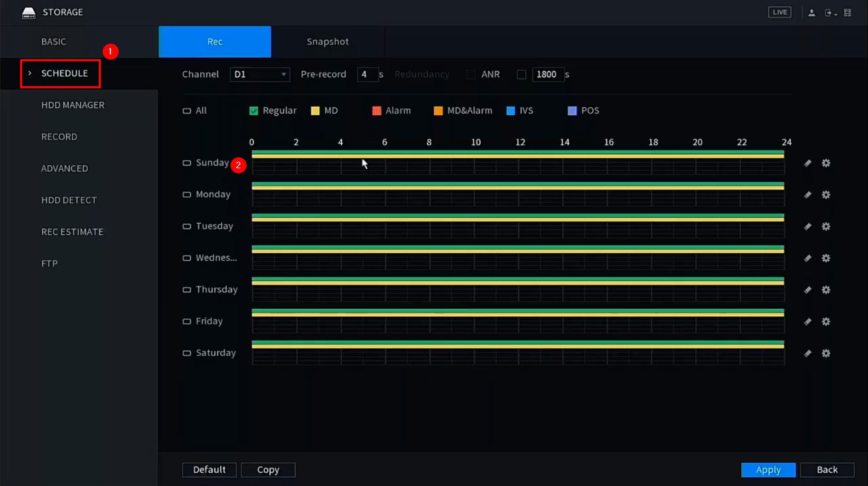868x486 pixels.
Task: Open the gear settings for Friday
Action: point(826,322)
